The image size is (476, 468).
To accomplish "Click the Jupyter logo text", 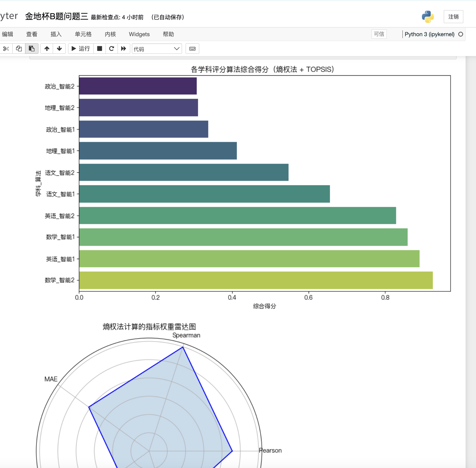I will point(9,16).
